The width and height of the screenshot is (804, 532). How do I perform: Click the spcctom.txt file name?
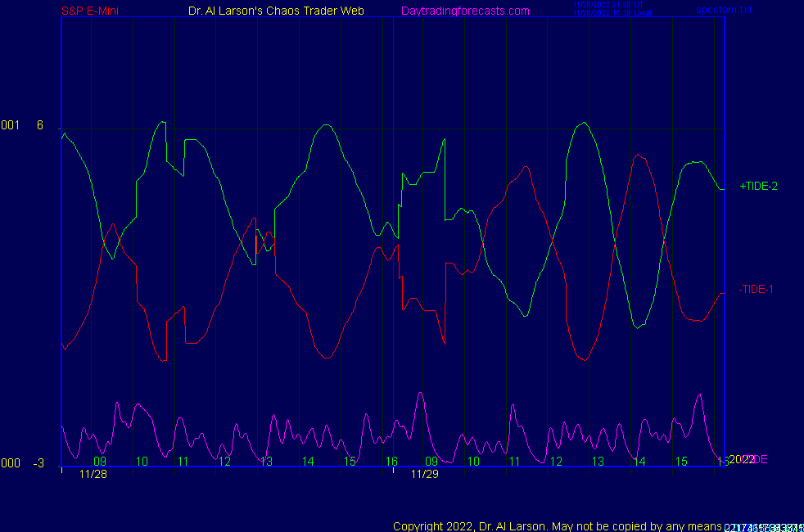pyautogui.click(x=724, y=11)
